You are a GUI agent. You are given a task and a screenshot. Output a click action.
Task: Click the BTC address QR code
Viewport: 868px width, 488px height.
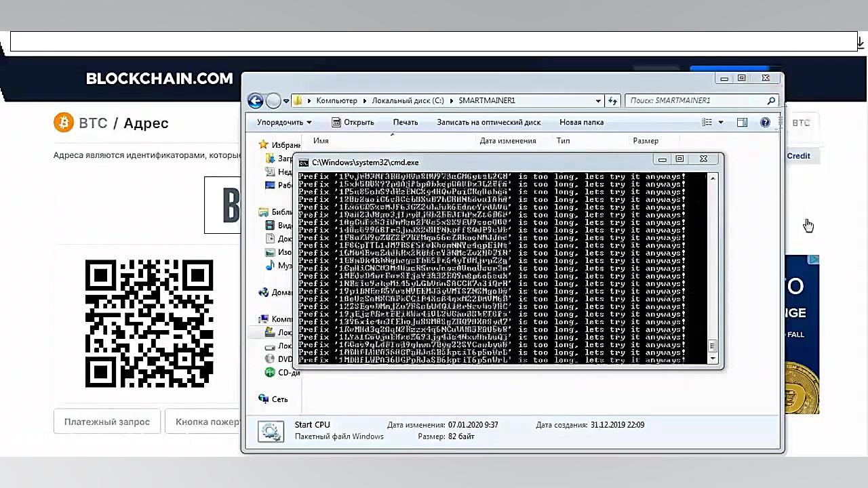149,324
